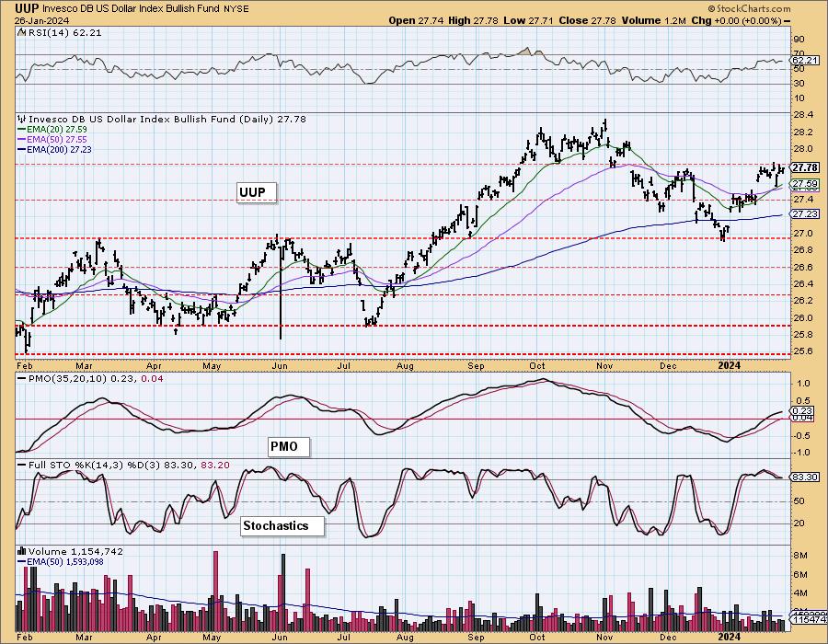Screen dimensions: 828x644
Task: Click the UUP ticker symbol in the header
Action: coord(27,8)
